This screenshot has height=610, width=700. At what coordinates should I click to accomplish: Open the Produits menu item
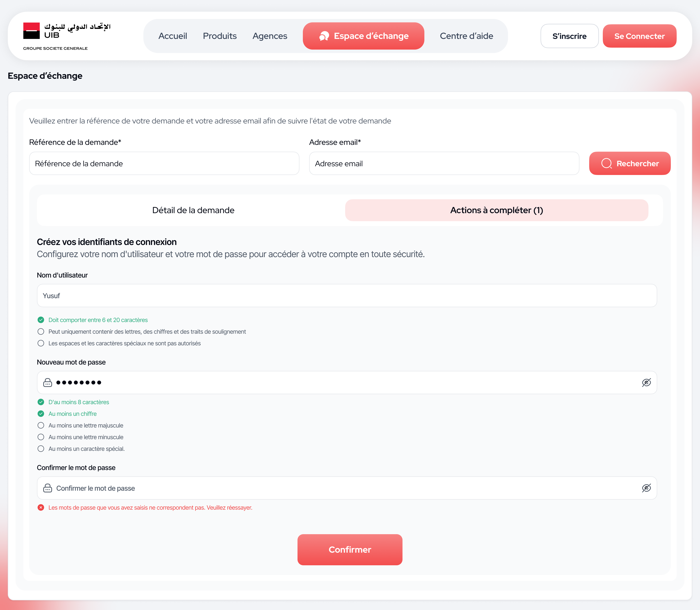point(220,36)
